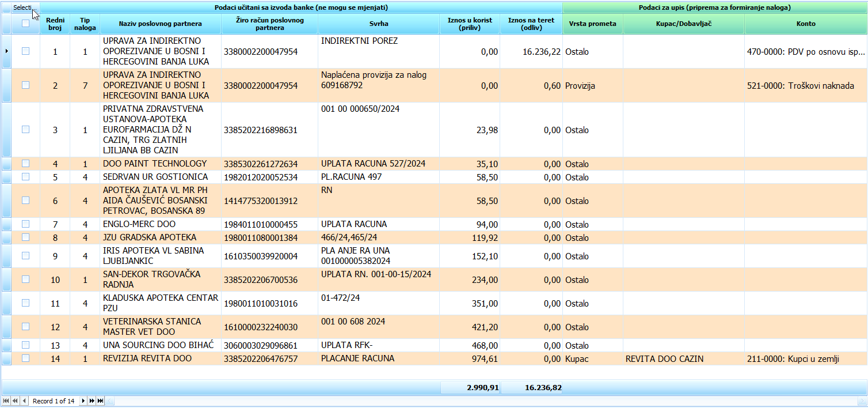Open Vrsta prometa cell for SEDRVAN UR GOSTIONICA
The height and width of the screenshot is (408, 868).
point(592,177)
